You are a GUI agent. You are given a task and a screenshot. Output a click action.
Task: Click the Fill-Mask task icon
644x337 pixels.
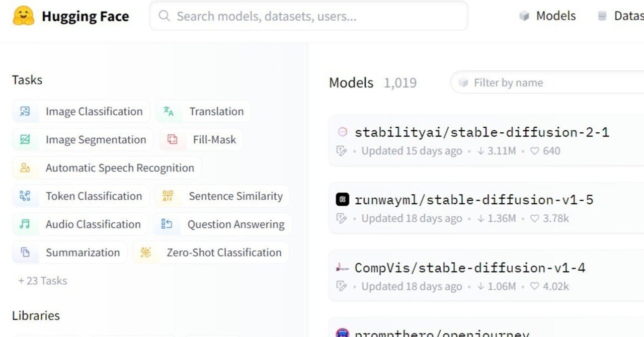[x=173, y=140]
